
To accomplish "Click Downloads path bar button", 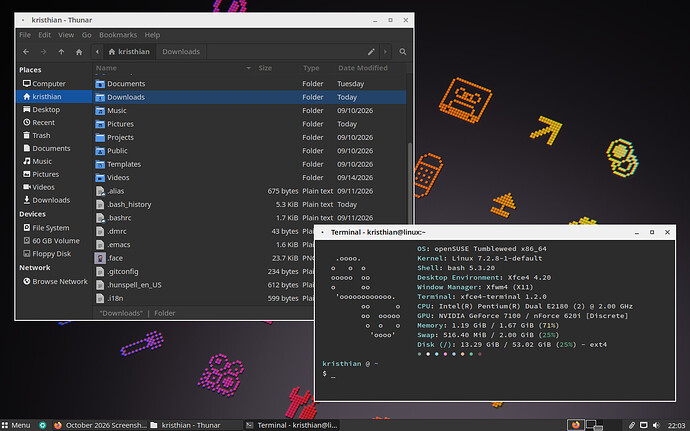I will [181, 52].
